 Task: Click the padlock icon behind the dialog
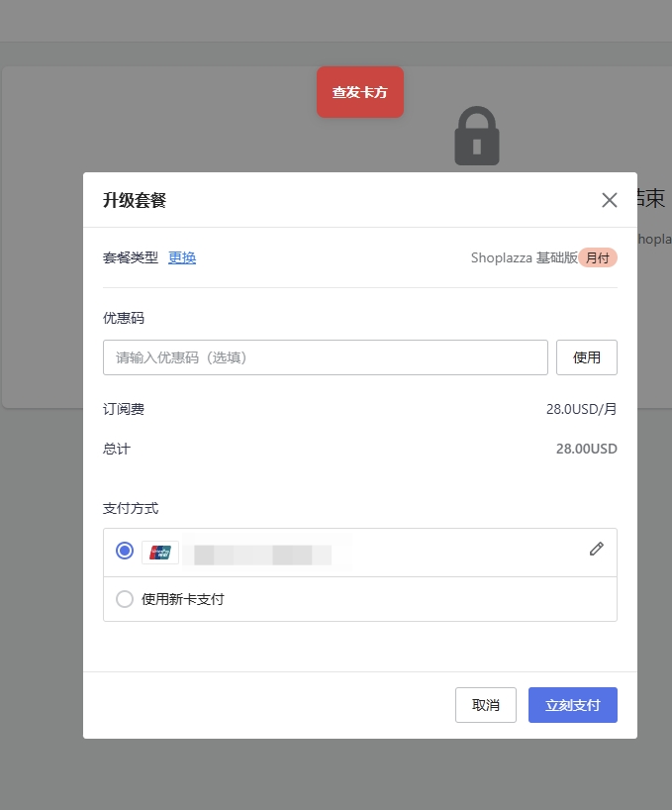tap(477, 137)
